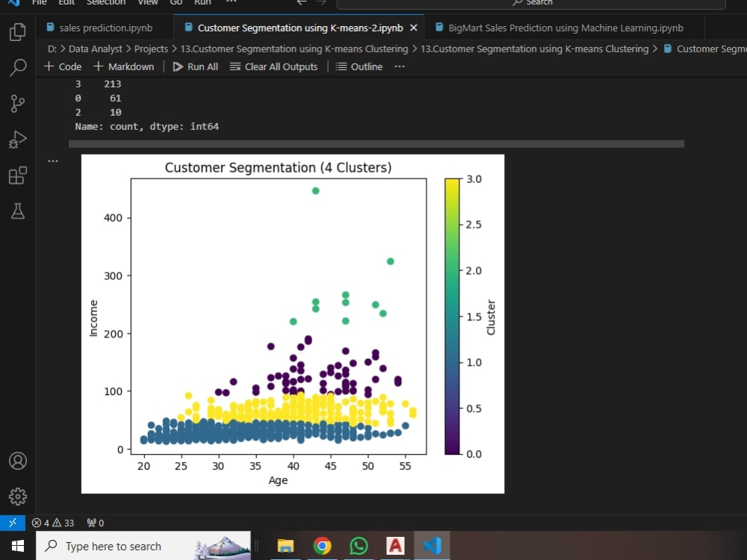Image resolution: width=747 pixels, height=560 pixels.
Task: Open the Explorer view in the activity bar
Action: [18, 32]
